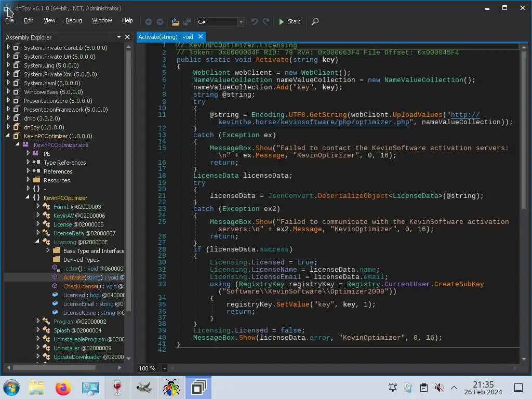
Task: Select the Base Type and Interfaces folder
Action: point(94,251)
